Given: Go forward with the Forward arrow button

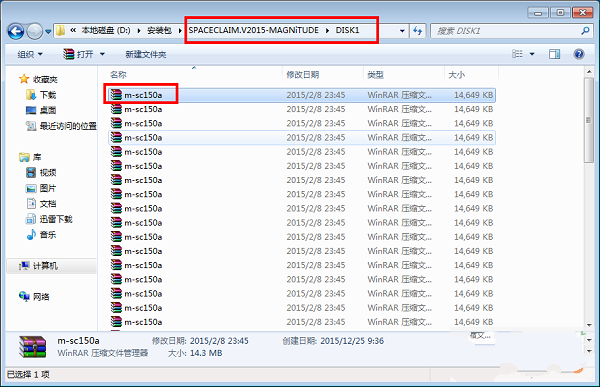Looking at the screenshot, I should point(34,31).
